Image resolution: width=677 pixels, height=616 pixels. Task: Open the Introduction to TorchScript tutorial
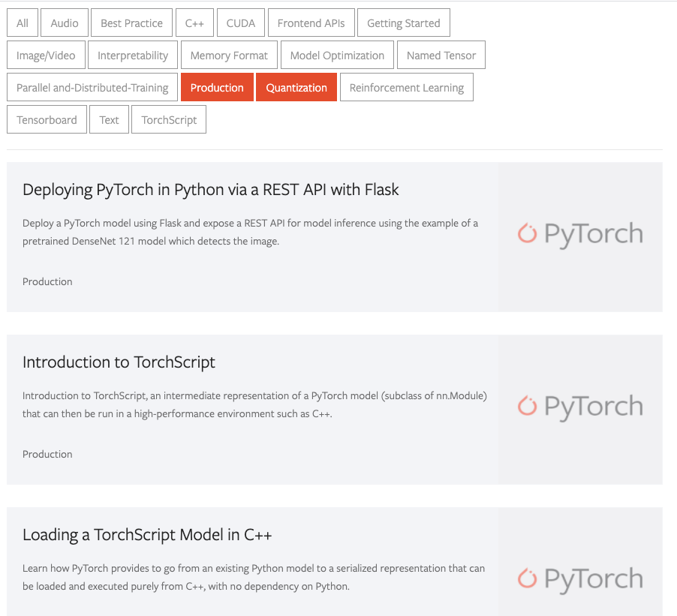(119, 362)
